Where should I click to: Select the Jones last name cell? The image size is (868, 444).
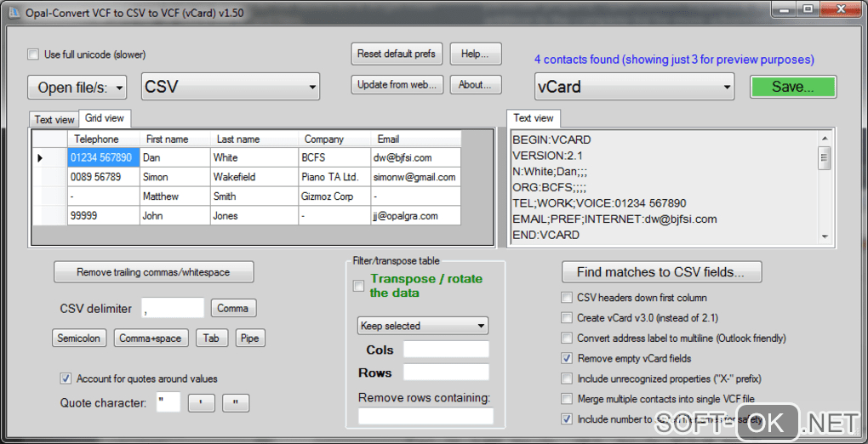click(254, 216)
